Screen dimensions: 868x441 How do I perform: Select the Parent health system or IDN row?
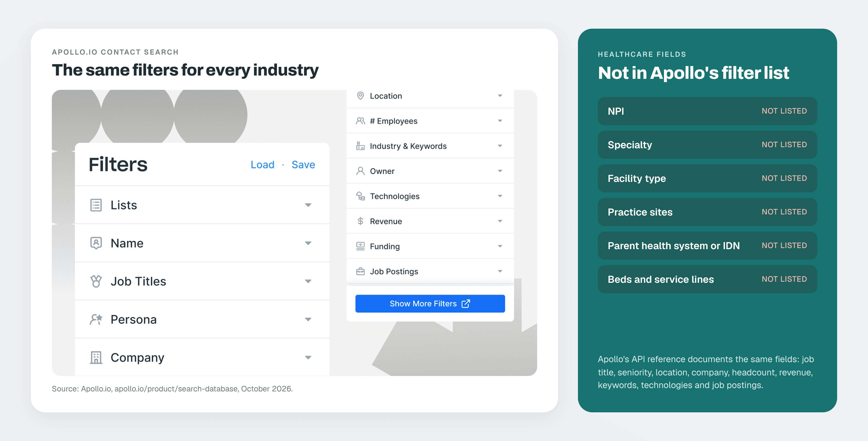[x=707, y=246]
